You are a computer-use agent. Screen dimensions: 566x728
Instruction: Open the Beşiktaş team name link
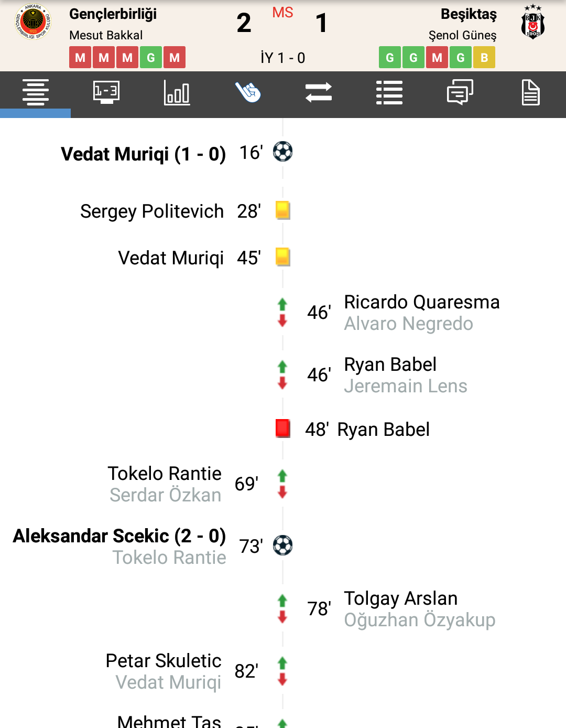469,14
